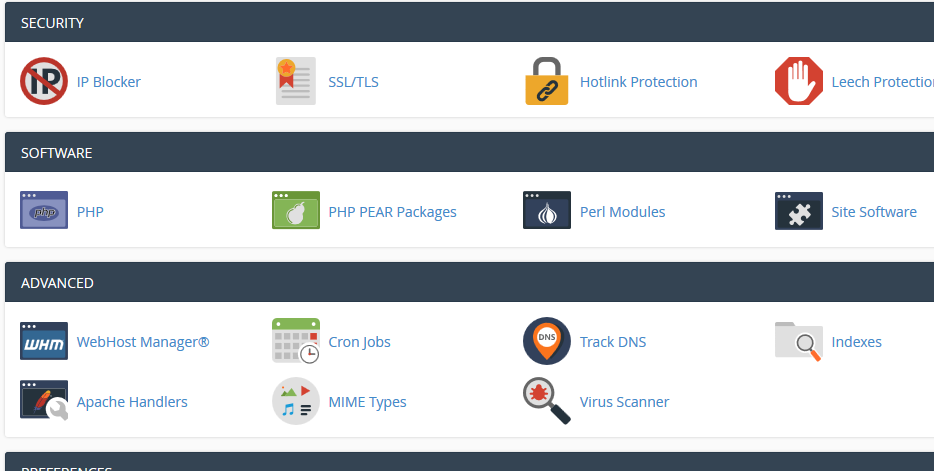Viewport: 934px width, 471px height.
Task: Collapse the ADVANCED section header
Action: tap(469, 282)
